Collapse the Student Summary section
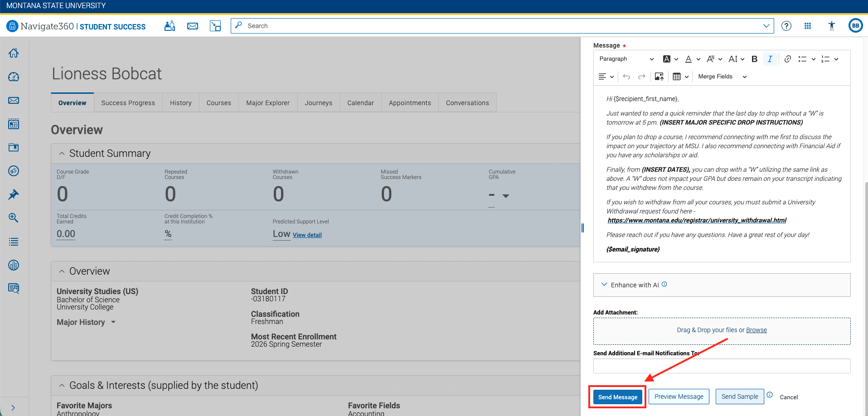 (x=62, y=154)
